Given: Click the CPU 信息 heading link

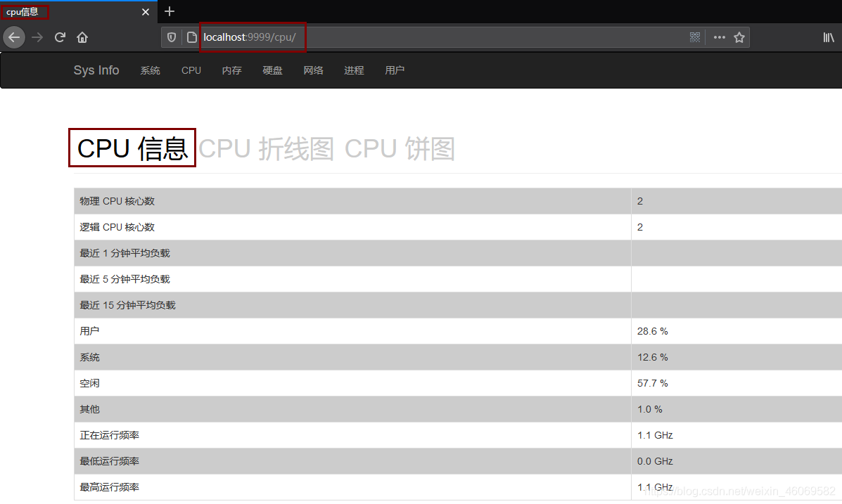Looking at the screenshot, I should point(133,148).
